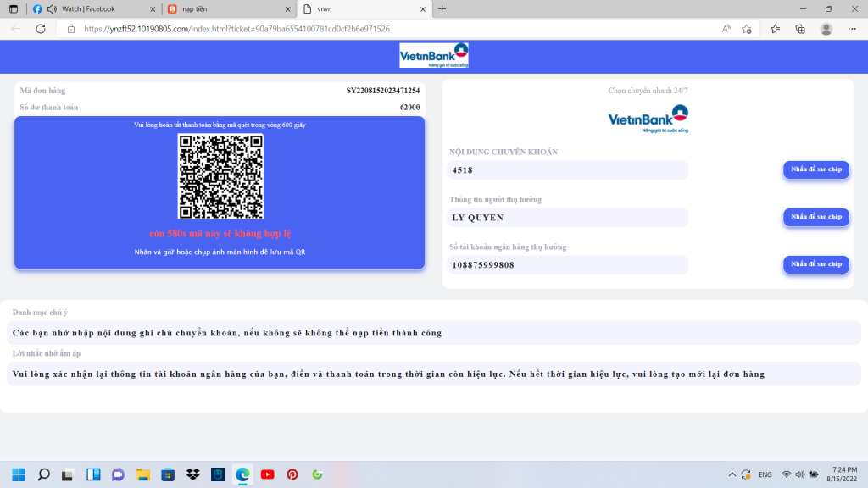Copy beneficiary name LY QUYEN
Viewport: 868px width, 488px height.
(x=815, y=217)
